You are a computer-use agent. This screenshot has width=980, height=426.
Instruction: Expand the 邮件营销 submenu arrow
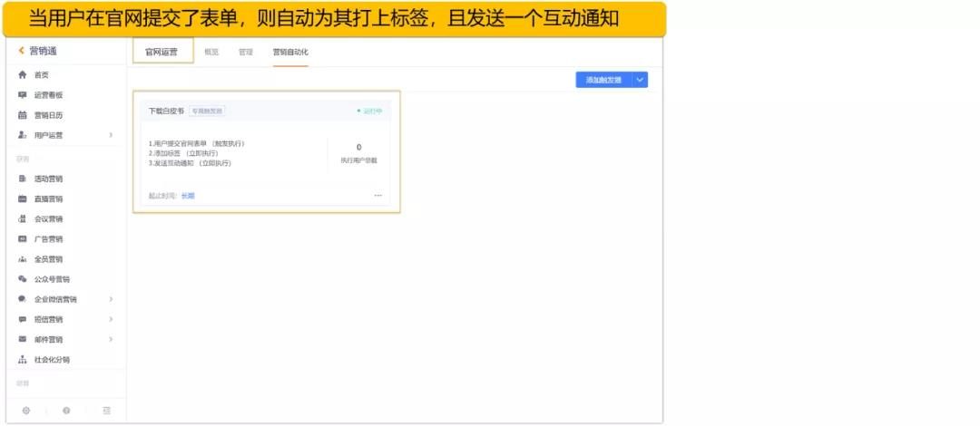111,339
